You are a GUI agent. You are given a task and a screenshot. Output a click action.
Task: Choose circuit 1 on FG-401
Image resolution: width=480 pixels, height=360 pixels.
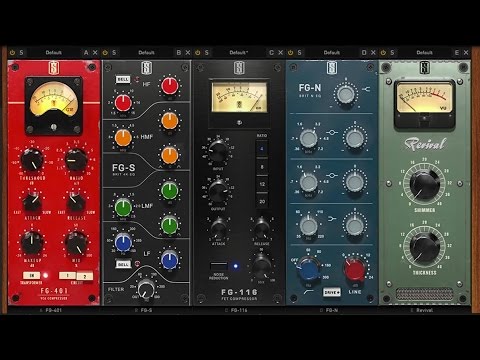point(68,276)
